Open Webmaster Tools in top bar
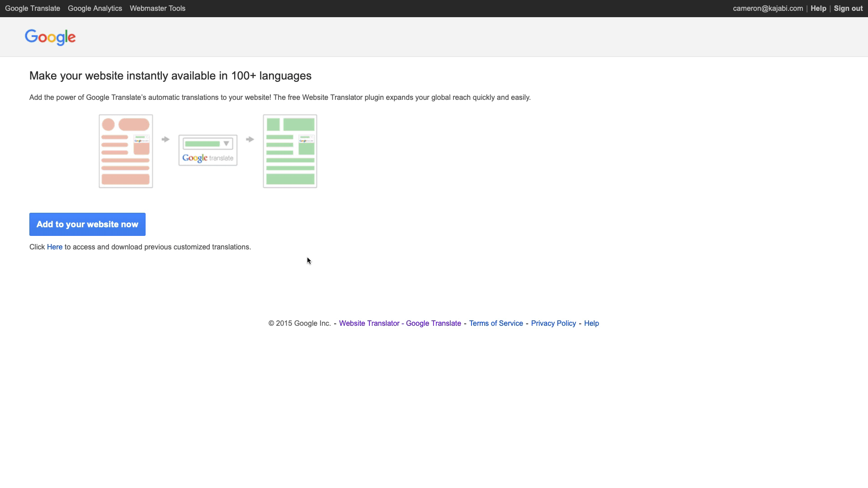This screenshot has width=868, height=488. [157, 9]
